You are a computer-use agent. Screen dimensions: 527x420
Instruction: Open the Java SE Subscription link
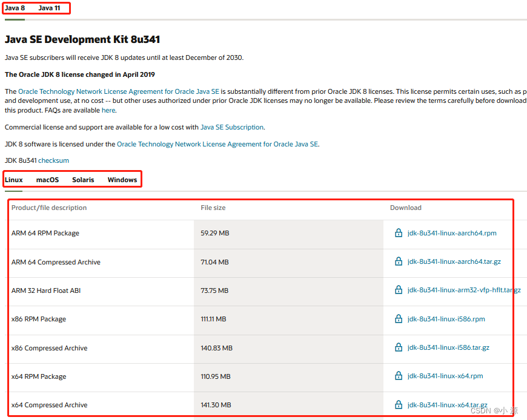tap(232, 128)
